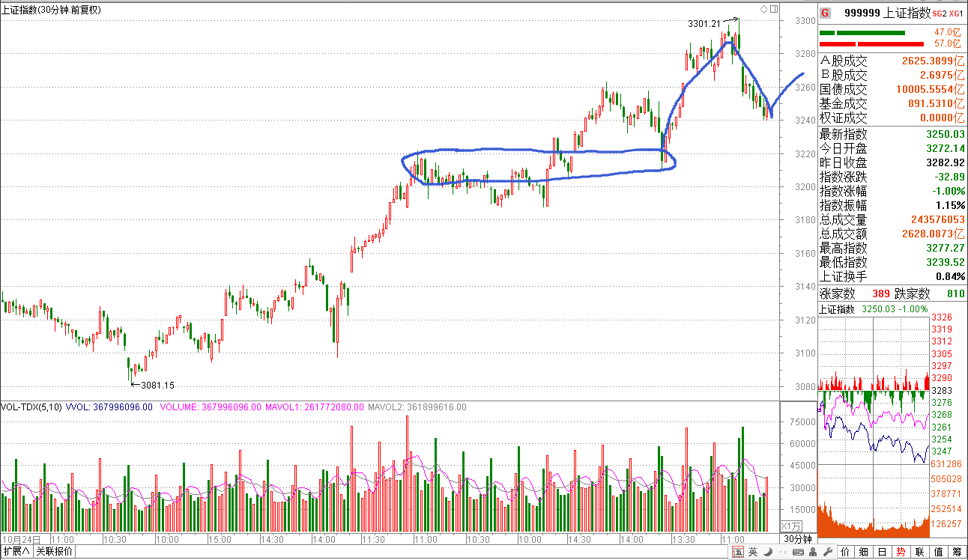The image size is (968, 560).
Task: Switch to the 势 tab
Action: coord(901,553)
